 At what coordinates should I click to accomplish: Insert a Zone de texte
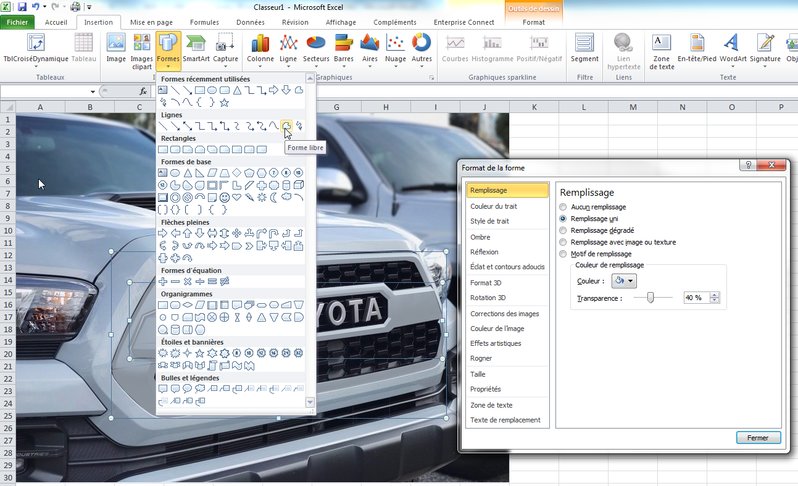662,51
